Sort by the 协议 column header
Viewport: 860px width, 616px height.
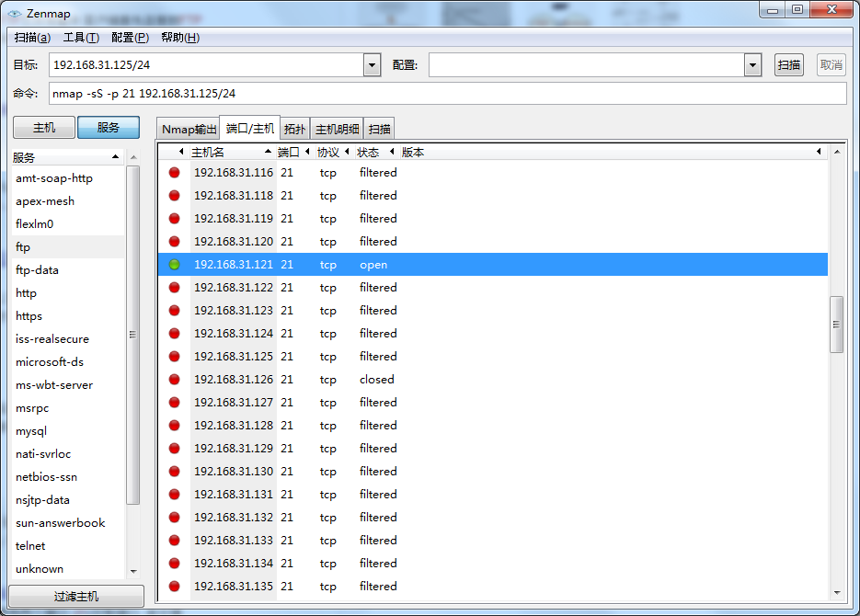pyautogui.click(x=333, y=152)
